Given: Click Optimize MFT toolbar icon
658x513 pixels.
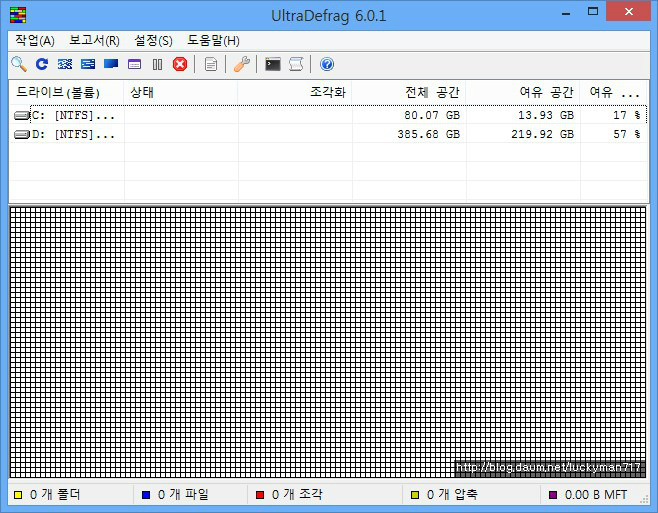Looking at the screenshot, I should pyautogui.click(x=134, y=64).
